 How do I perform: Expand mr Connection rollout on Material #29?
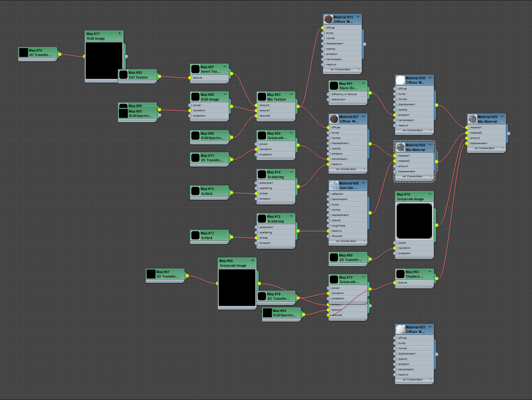pos(486,148)
